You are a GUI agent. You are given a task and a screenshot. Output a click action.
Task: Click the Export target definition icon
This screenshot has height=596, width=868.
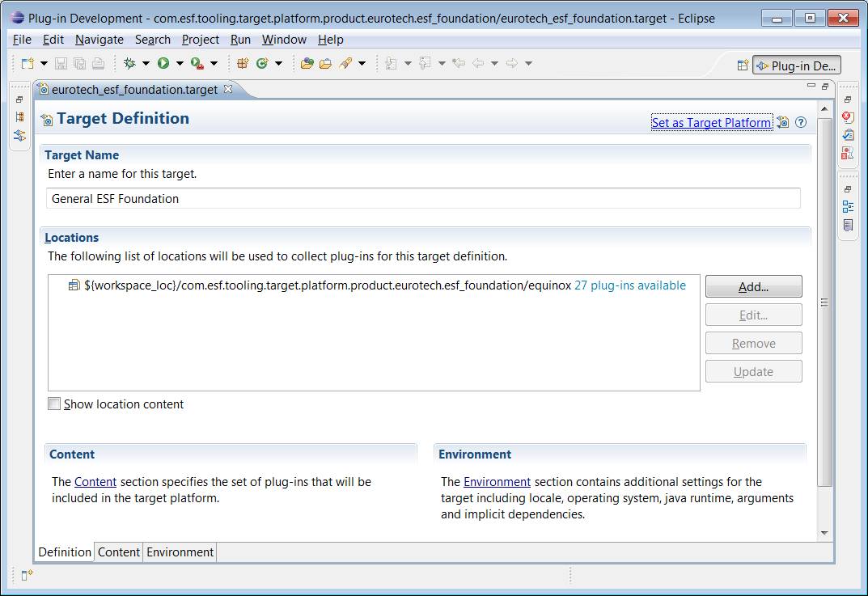point(783,122)
